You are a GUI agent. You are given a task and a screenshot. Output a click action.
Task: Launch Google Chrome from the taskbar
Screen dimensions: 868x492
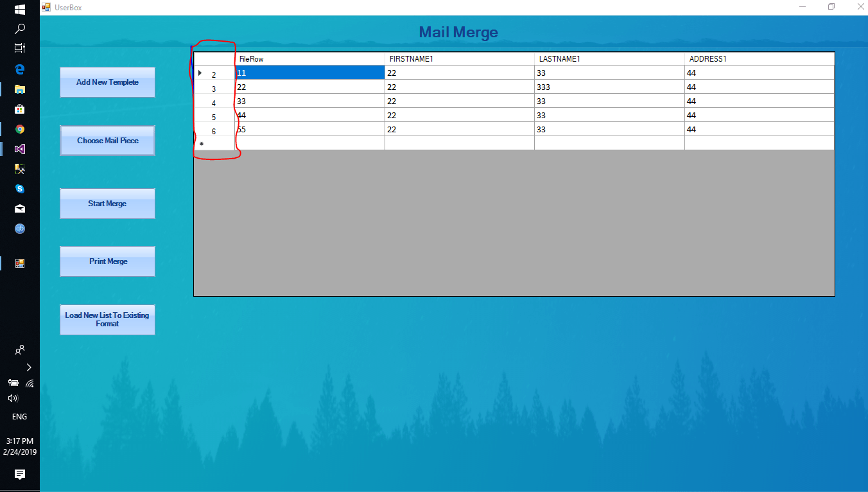pos(20,129)
